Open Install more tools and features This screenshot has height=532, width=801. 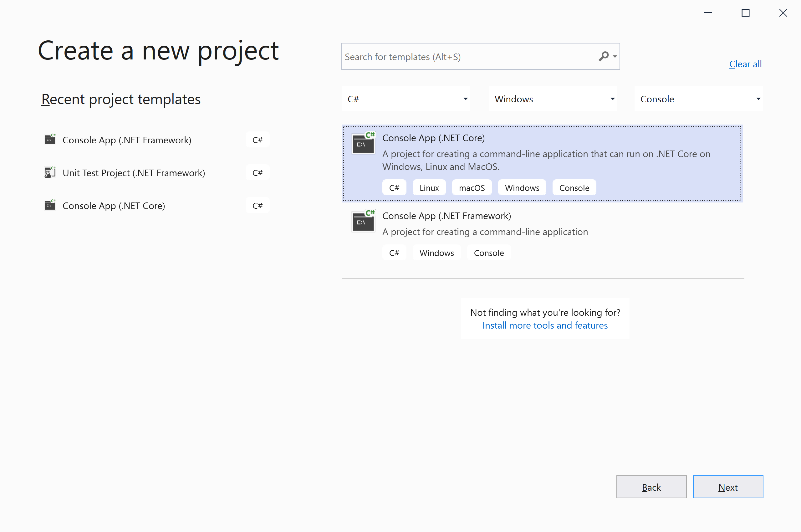[544, 325]
